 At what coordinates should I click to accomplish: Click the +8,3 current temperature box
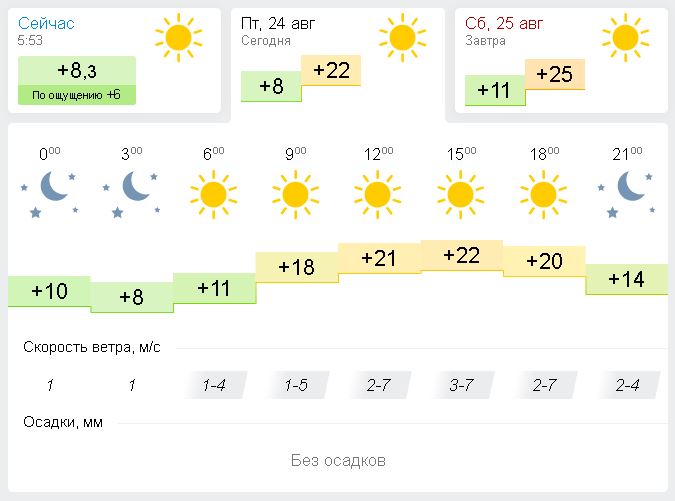click(x=77, y=71)
